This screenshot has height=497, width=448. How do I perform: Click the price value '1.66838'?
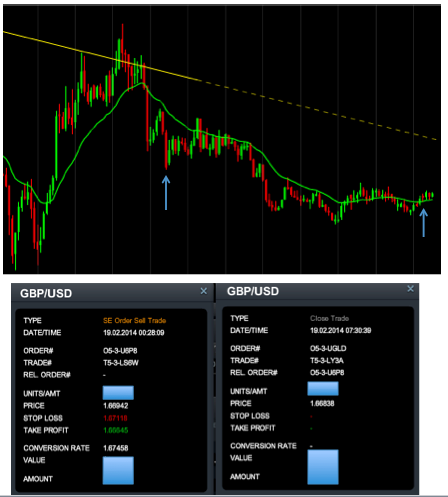point(322,403)
